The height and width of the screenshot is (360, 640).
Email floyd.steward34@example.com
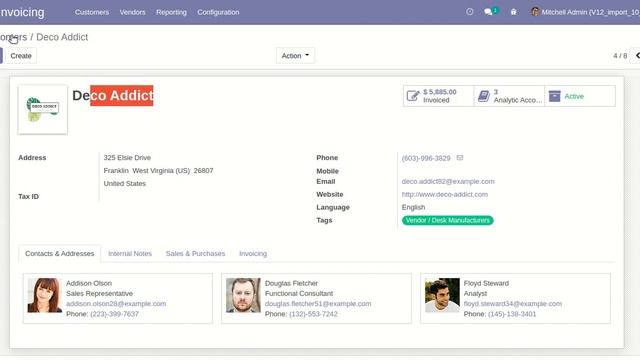click(513, 304)
